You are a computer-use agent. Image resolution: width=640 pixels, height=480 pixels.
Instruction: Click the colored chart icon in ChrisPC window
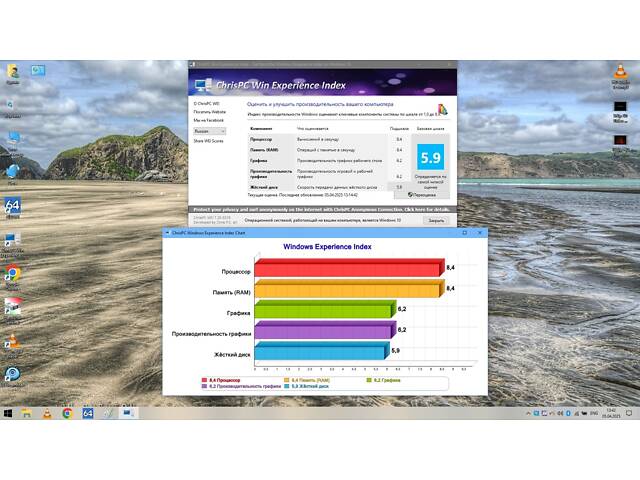click(442, 109)
